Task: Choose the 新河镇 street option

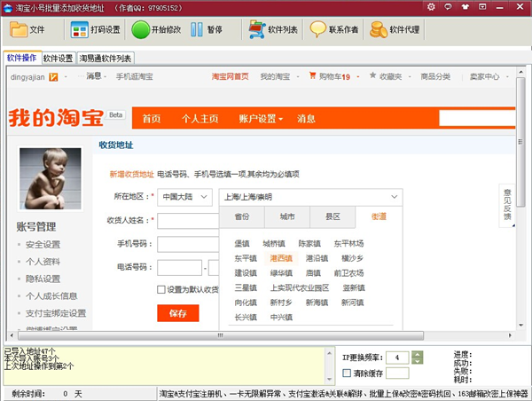Action: [352, 303]
